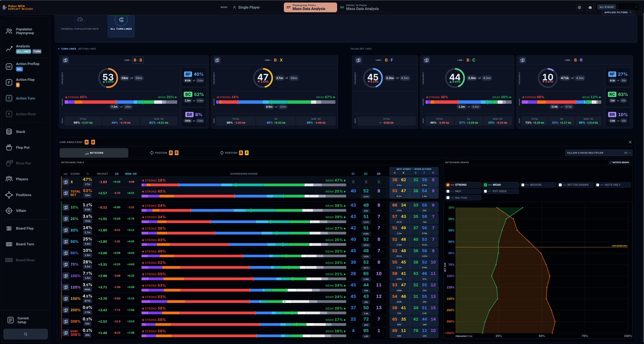Open hand history icon for 75% sizing row

(x=65, y=264)
